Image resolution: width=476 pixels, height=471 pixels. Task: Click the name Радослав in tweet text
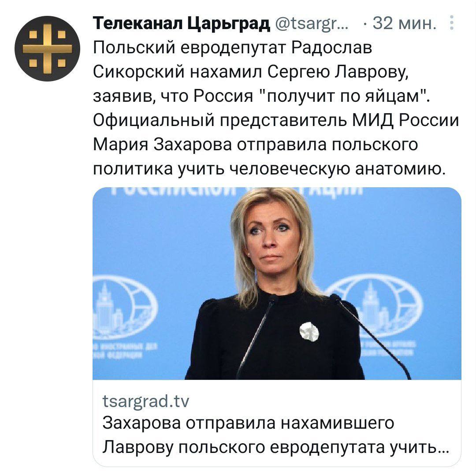[x=331, y=47]
